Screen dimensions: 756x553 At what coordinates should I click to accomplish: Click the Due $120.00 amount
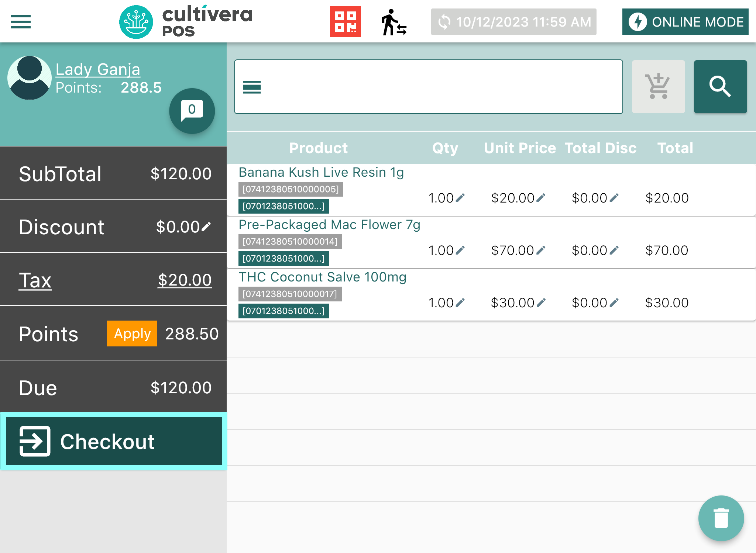[181, 387]
